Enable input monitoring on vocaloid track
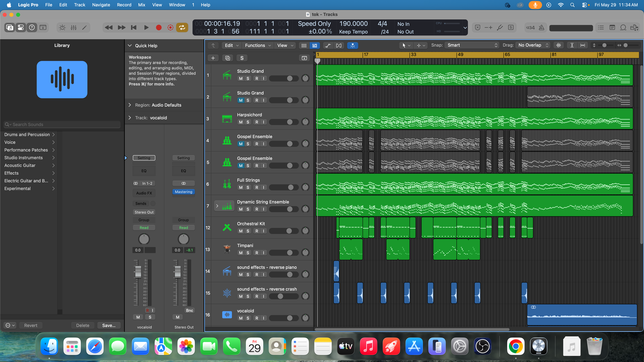The image size is (644, 362). point(263,318)
